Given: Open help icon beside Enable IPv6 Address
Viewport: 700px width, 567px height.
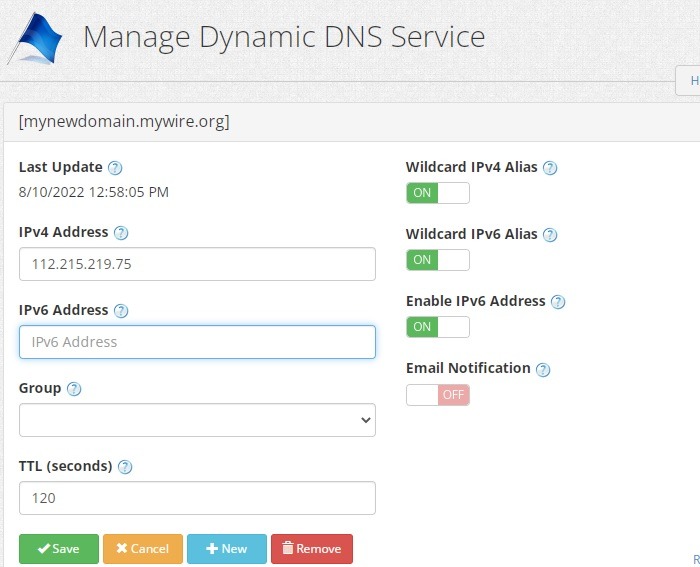Looking at the screenshot, I should (558, 302).
